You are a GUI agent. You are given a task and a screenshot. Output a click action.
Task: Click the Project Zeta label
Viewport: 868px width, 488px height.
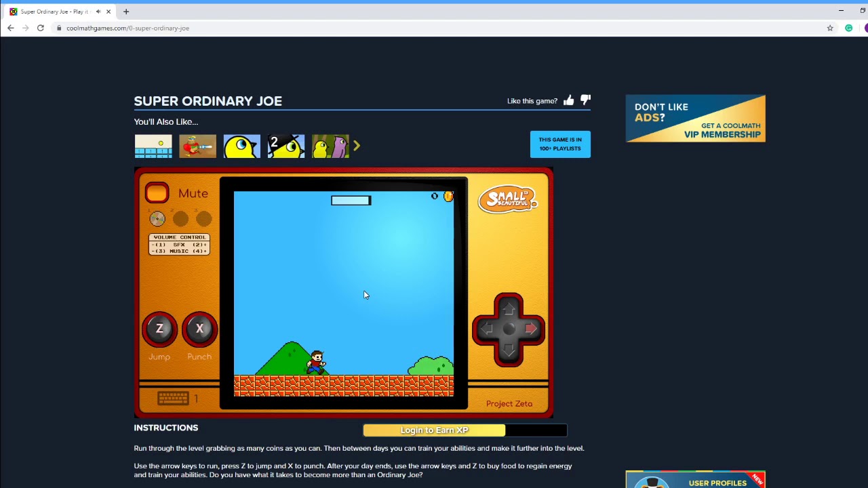(509, 404)
